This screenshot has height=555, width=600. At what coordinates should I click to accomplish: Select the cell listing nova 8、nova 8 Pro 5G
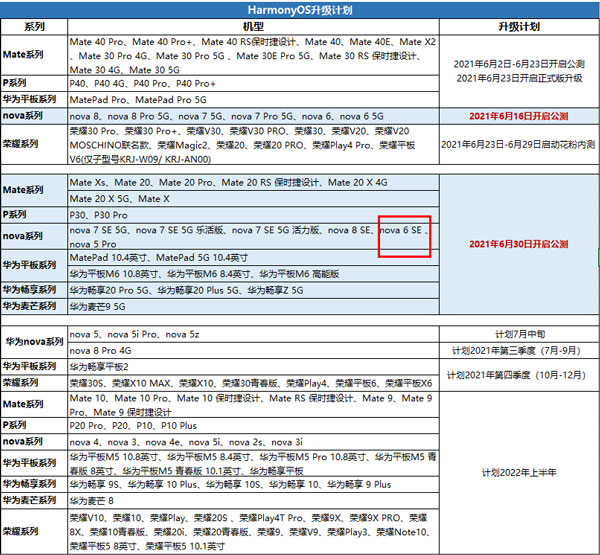253,116
